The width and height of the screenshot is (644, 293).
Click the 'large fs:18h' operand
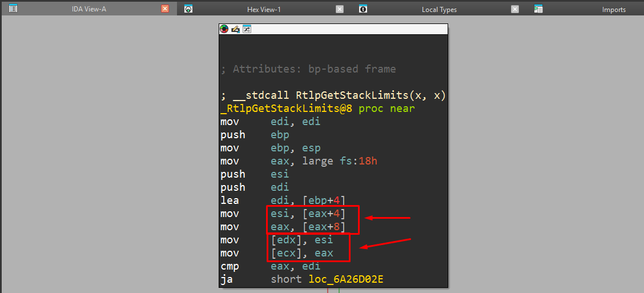340,161
